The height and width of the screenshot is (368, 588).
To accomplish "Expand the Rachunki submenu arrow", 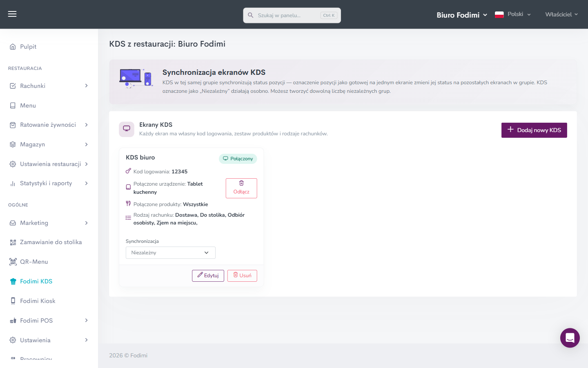I will click(x=87, y=86).
